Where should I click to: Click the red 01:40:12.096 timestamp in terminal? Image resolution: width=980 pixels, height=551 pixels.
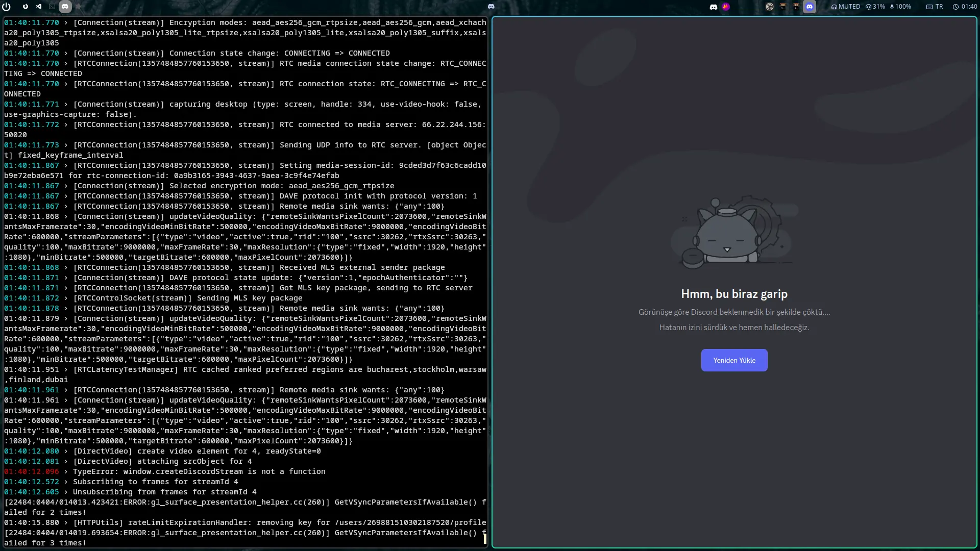click(x=32, y=471)
